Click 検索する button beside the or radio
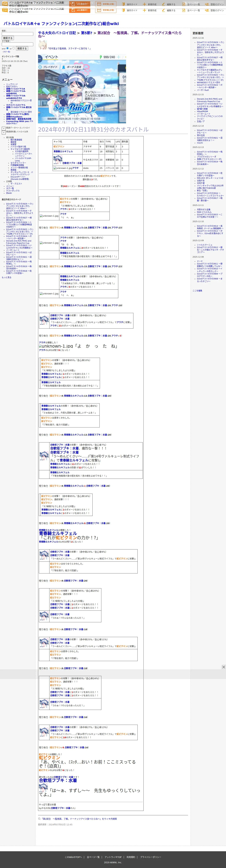The width and height of the screenshot is (226, 868). click(22, 48)
